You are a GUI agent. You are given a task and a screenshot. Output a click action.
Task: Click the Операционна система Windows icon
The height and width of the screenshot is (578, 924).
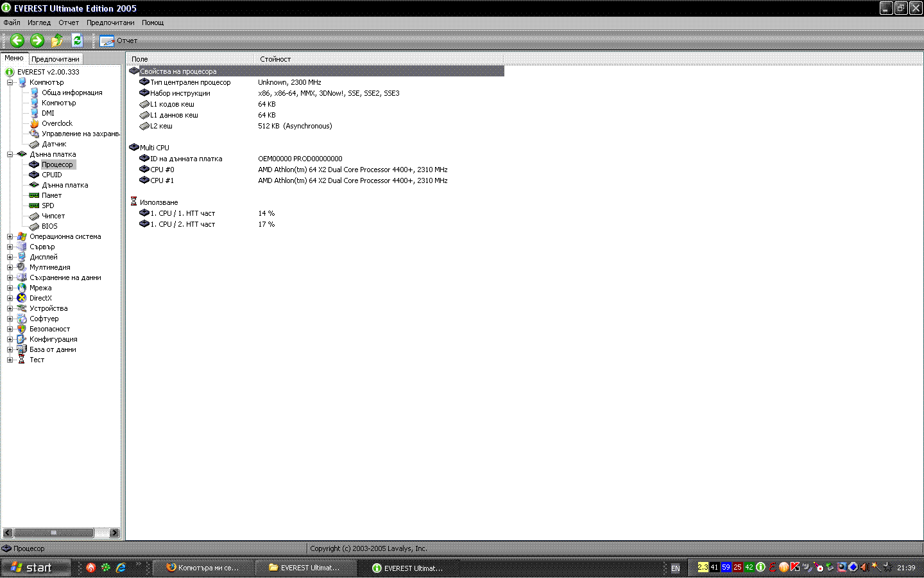tap(22, 236)
